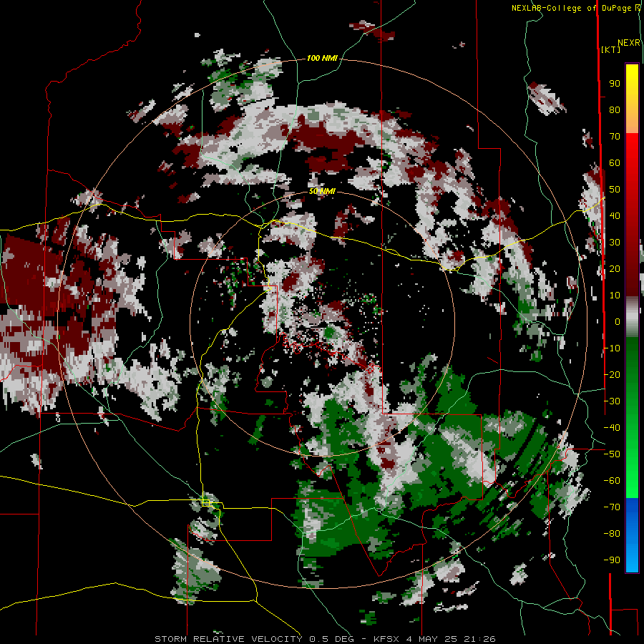The height and width of the screenshot is (644, 644).
Task: Click the 100 NMI range ring label
Action: click(x=322, y=59)
